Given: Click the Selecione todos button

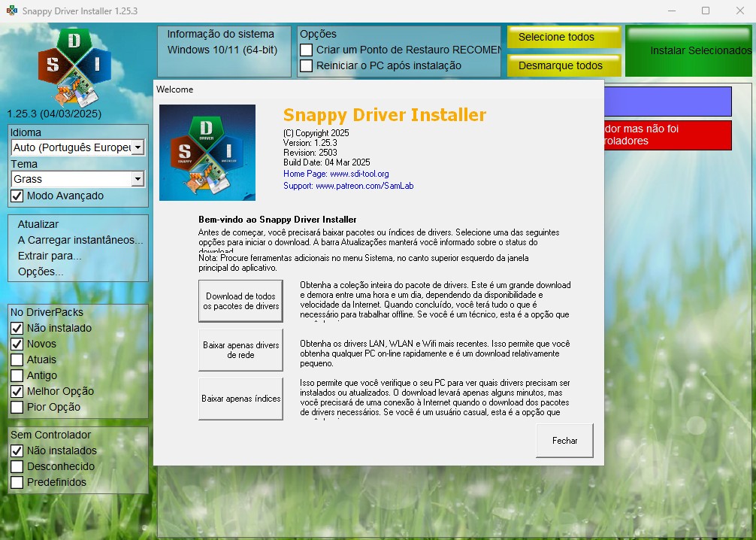Looking at the screenshot, I should (x=564, y=37).
